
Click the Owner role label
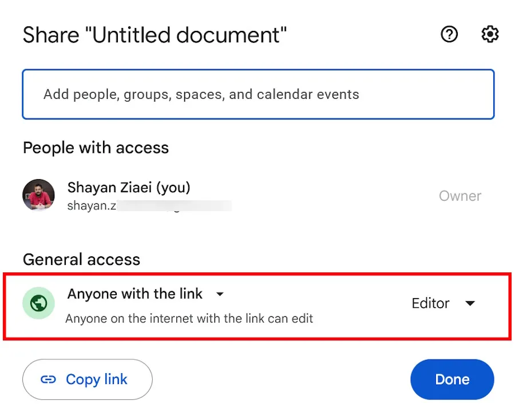[x=460, y=196]
